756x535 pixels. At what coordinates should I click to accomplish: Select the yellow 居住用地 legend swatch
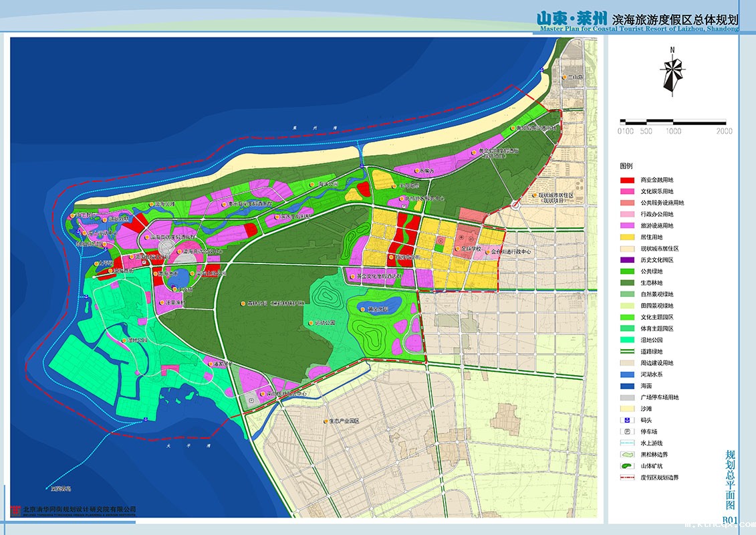pos(626,237)
